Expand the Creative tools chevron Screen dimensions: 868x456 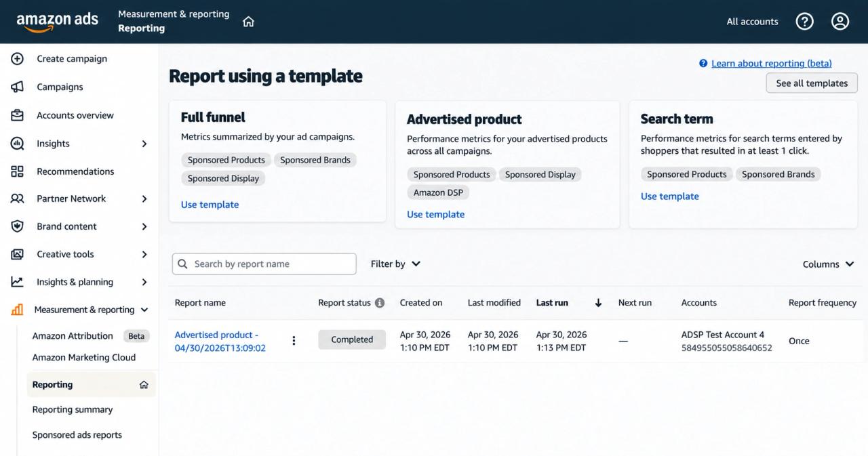(x=144, y=254)
